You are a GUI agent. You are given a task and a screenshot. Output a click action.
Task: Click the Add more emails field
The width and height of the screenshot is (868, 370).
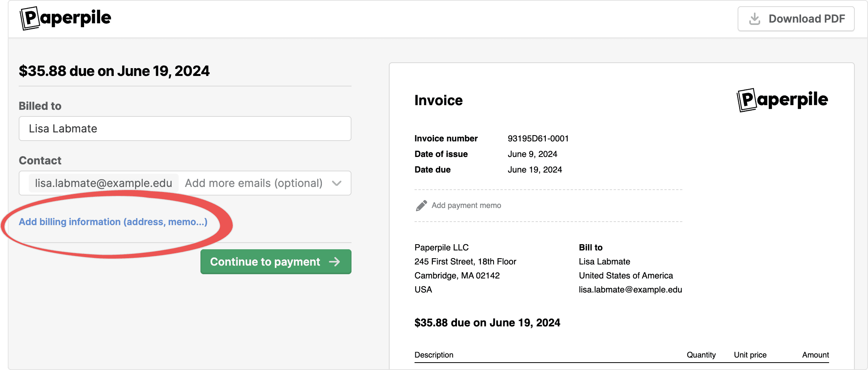click(253, 183)
